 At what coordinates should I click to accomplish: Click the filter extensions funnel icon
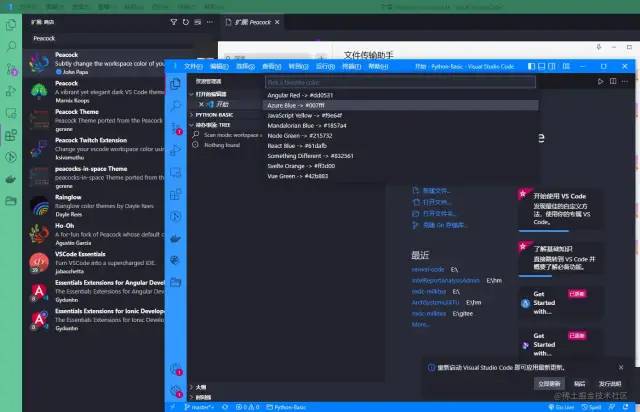(x=173, y=22)
